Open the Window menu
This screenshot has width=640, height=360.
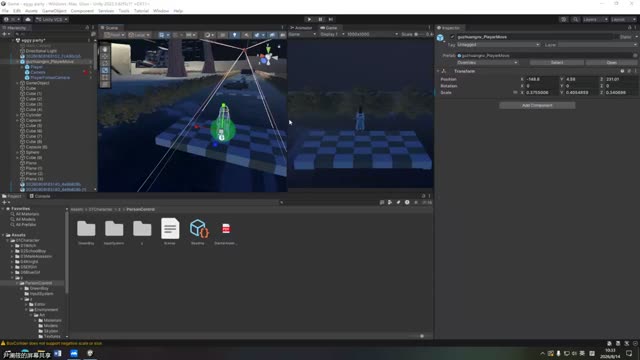click(161, 11)
